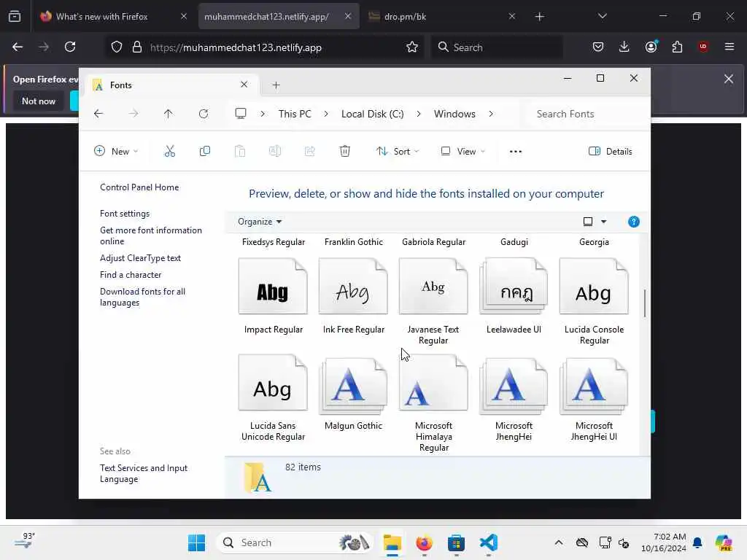This screenshot has width=747, height=560.
Task: Expand chevron after This PC breadcrumb
Action: pos(326,114)
